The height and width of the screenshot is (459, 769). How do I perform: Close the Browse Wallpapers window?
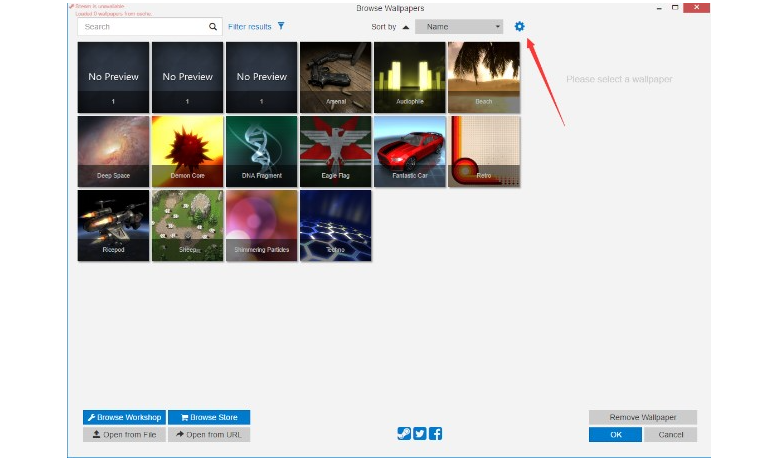coord(696,7)
